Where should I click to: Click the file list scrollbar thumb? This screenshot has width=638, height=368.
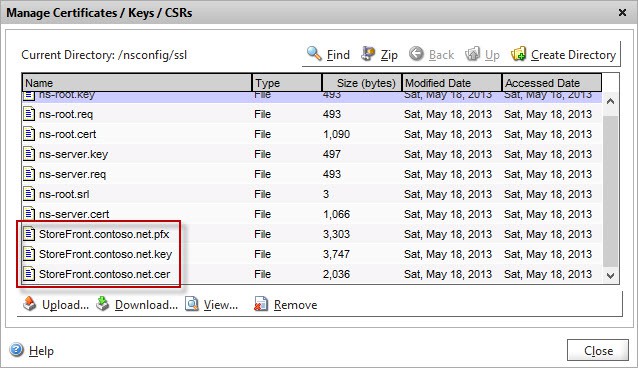(610, 191)
